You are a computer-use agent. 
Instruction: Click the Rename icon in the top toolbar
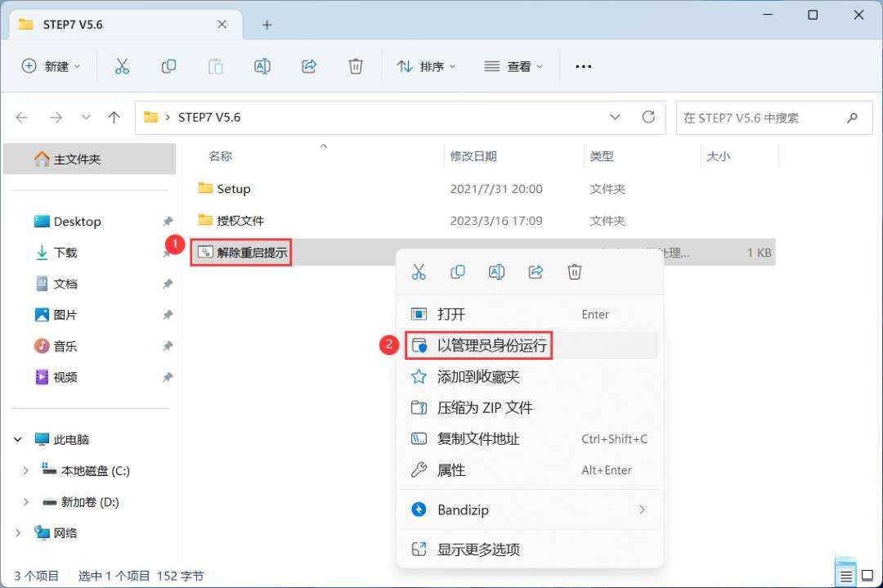262,66
